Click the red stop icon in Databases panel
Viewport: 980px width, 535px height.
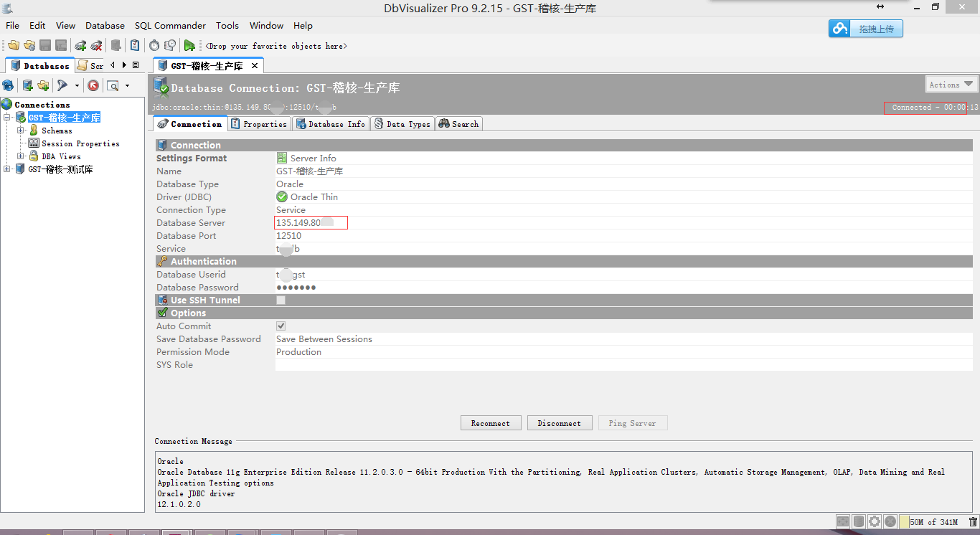pos(93,85)
